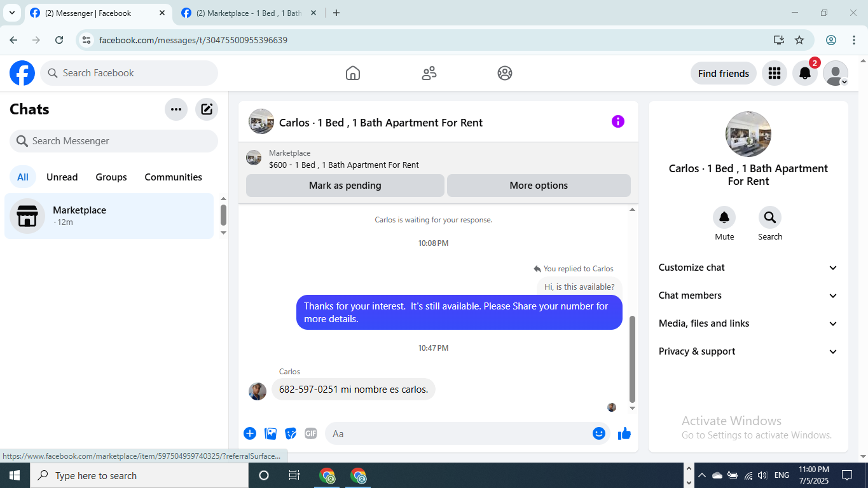Open the Windows Start button

[x=14, y=475]
